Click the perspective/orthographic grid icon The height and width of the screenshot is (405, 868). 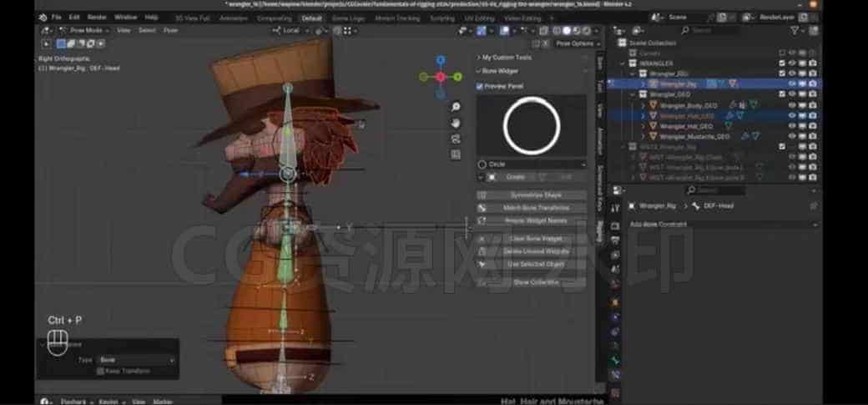(x=456, y=154)
